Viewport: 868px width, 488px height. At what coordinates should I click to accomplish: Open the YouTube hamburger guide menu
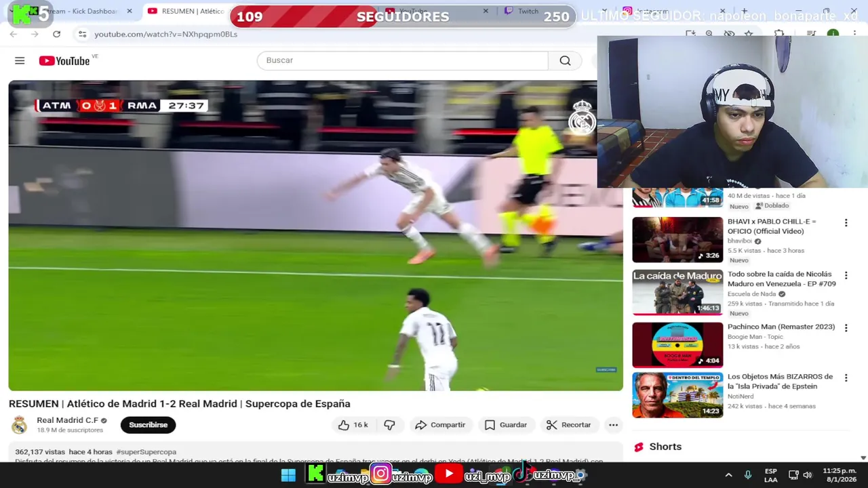click(20, 61)
